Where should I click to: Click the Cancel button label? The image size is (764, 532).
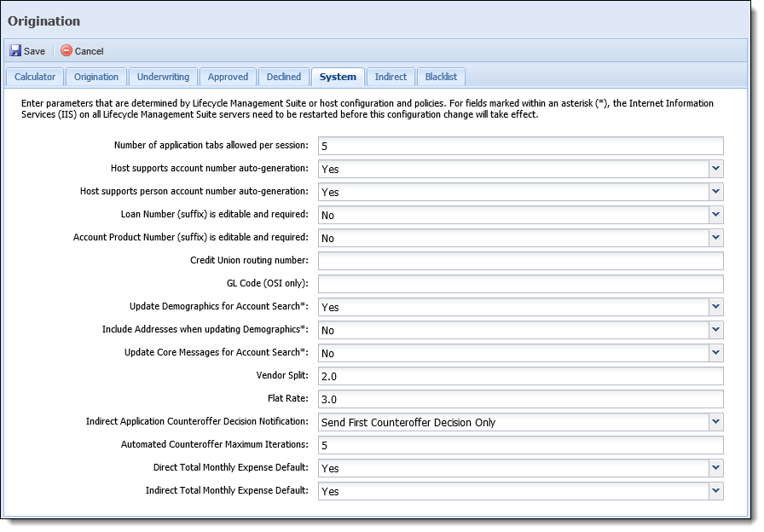pos(89,51)
